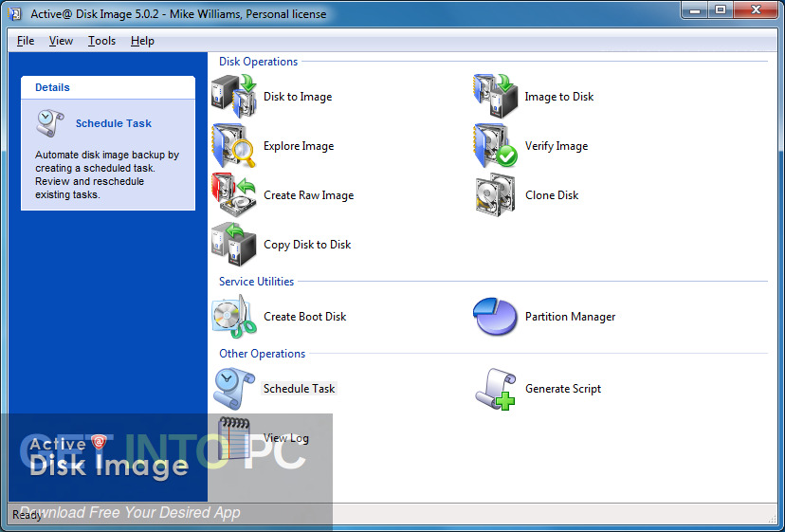This screenshot has width=785, height=532.
Task: Open the Tools menu
Action: 101,41
